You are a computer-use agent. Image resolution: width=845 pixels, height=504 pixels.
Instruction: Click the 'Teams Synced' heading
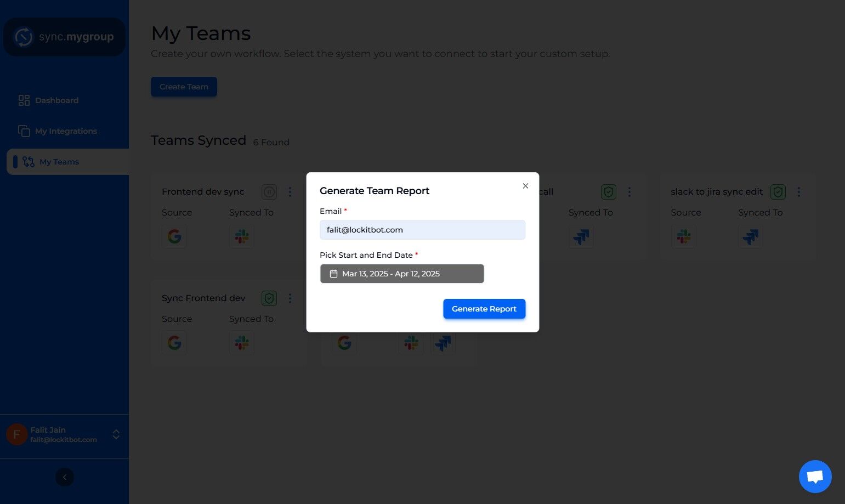click(x=199, y=140)
